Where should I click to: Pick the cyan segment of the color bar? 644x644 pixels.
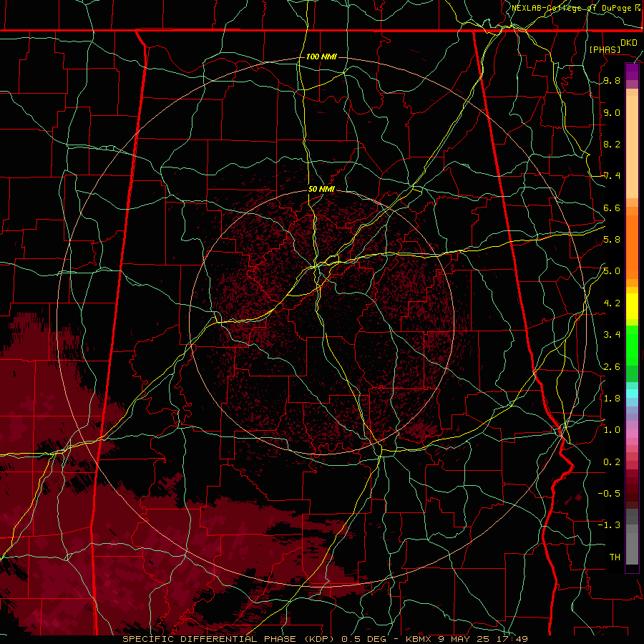pos(632,394)
